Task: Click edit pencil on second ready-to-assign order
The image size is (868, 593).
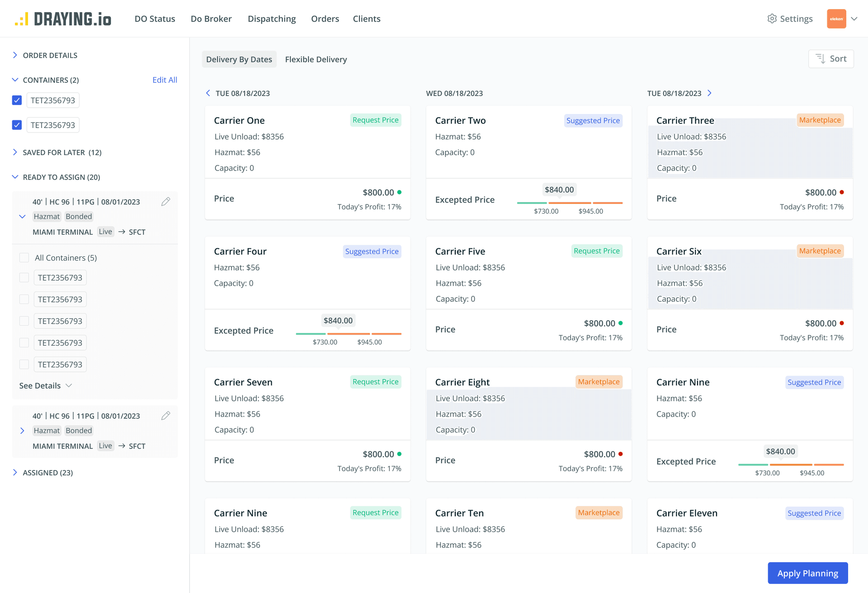Action: click(x=165, y=416)
